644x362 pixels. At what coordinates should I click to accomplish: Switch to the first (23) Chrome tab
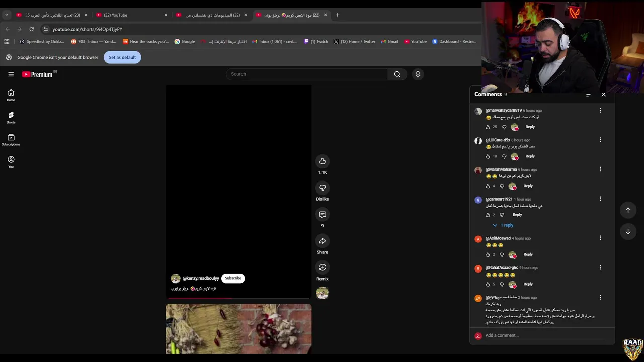tap(52, 15)
